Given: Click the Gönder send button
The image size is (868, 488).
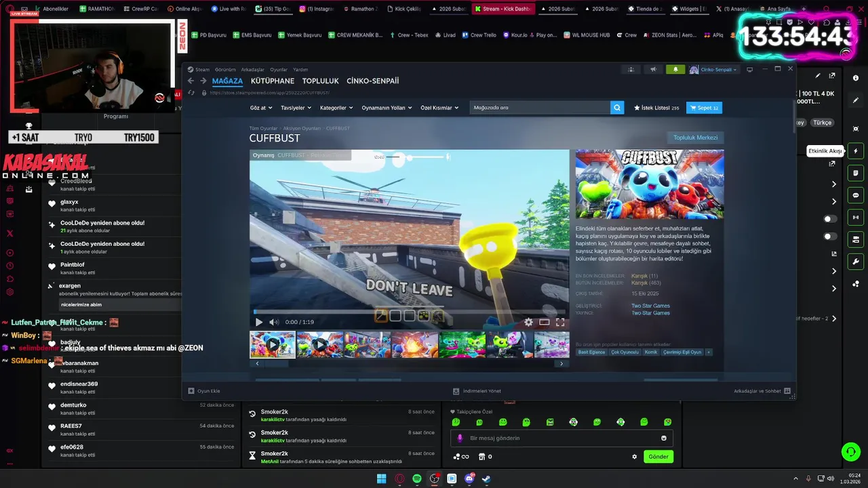Looking at the screenshot, I should coord(658,457).
